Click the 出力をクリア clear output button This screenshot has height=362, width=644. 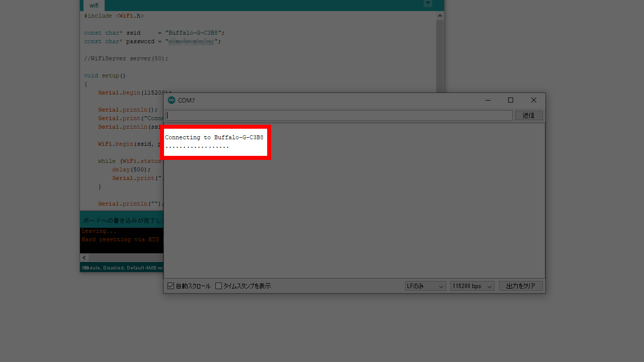pos(521,286)
